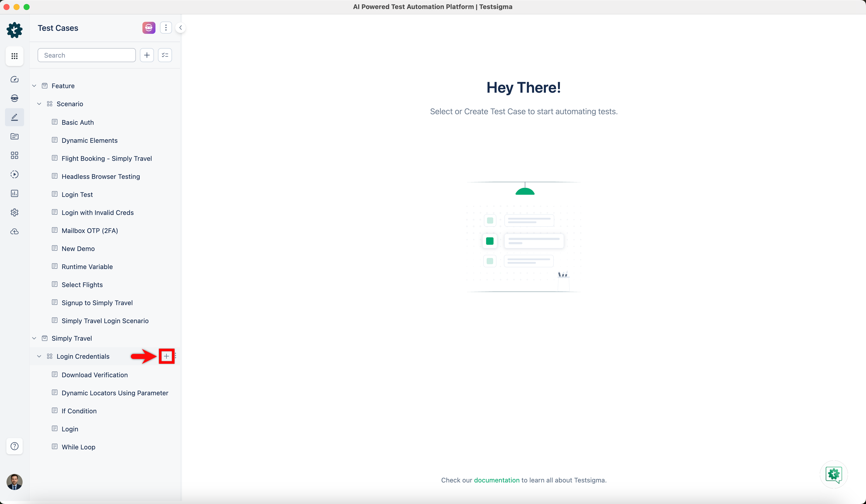Viewport: 866px width, 504px height.
Task: Collapse the Test Cases side panel
Action: tap(181, 28)
